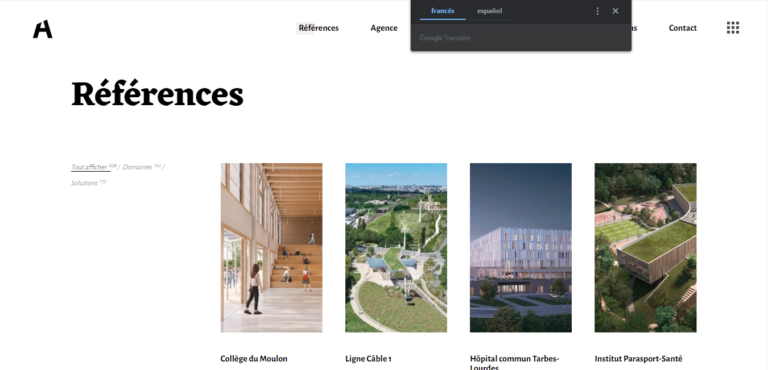Click the Ligne Câble 1 title link
Viewport: 768px width, 370px height.
coord(368,359)
